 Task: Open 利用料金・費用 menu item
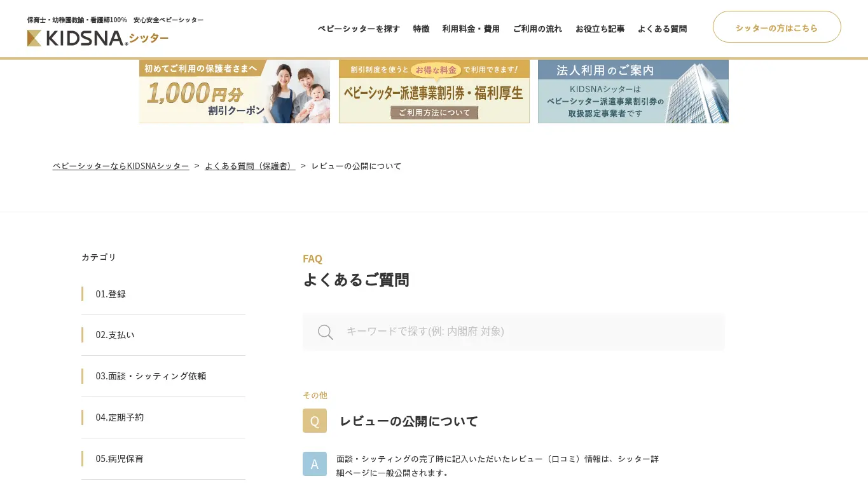[x=471, y=29]
